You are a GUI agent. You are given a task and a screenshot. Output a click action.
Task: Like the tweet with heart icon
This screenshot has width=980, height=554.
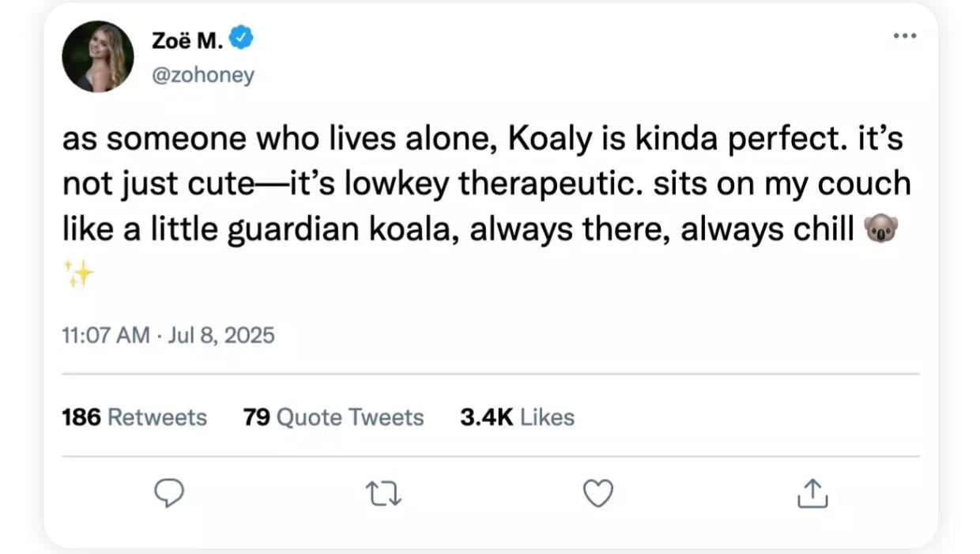597,494
